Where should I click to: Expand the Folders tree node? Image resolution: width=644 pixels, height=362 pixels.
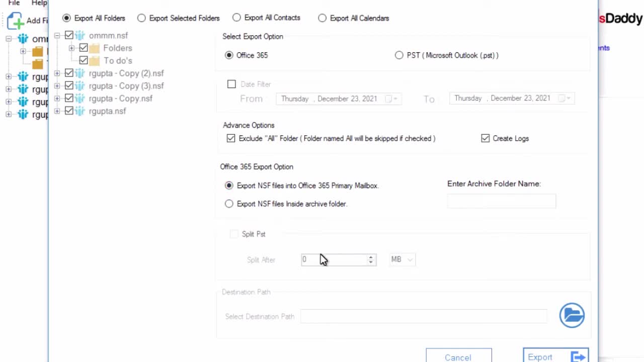click(71, 48)
